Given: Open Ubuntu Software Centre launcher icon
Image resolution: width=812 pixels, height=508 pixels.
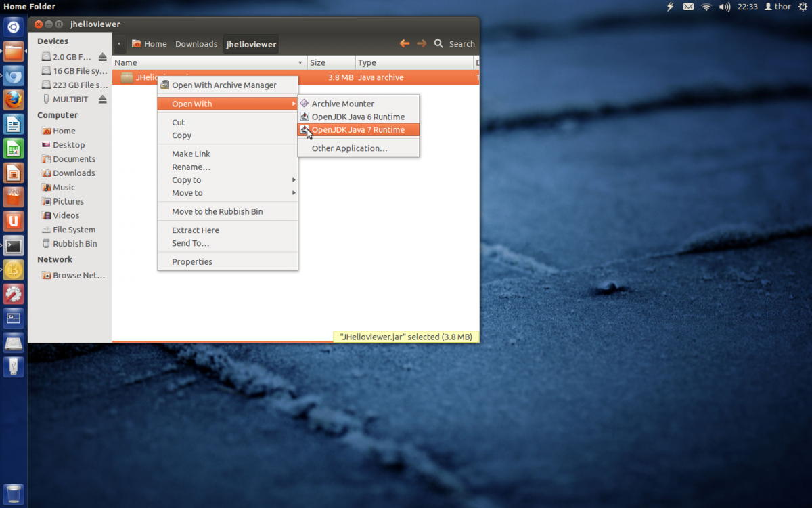Looking at the screenshot, I should tap(14, 197).
